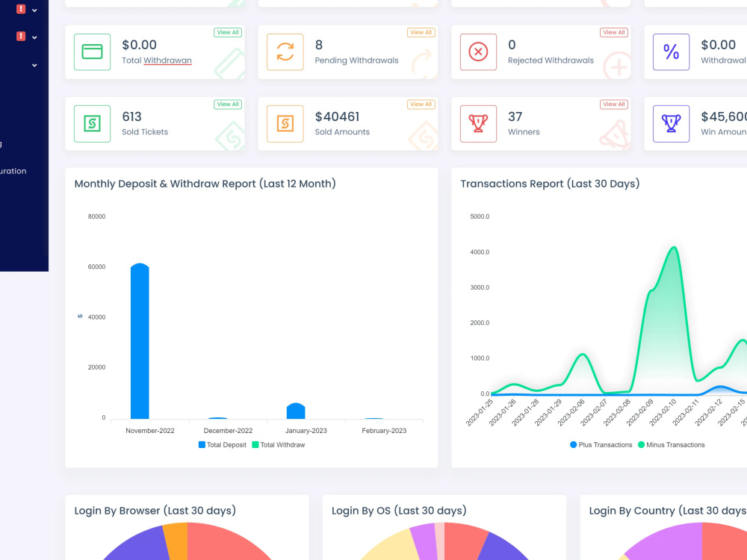Click the '$40461' sold amounts value
This screenshot has height=560, width=747.
[338, 116]
